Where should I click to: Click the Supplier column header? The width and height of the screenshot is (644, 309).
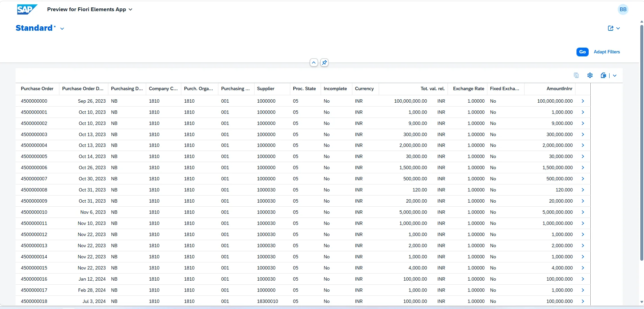(x=272, y=88)
